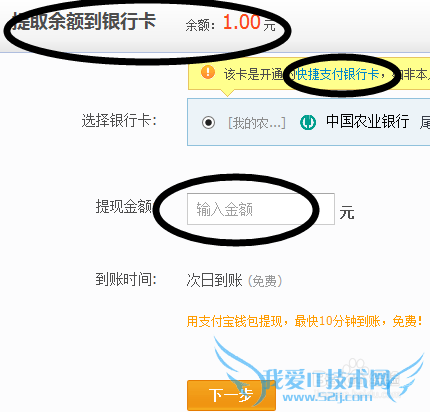
Task: Click the 到账时间 label
Action: pyautogui.click(x=126, y=279)
